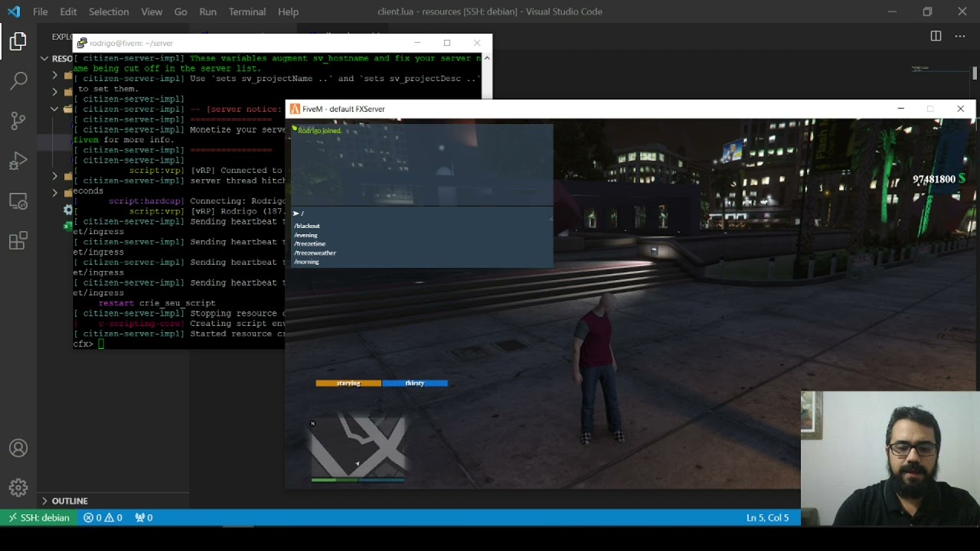
Task: Open the View menu
Action: click(152, 11)
